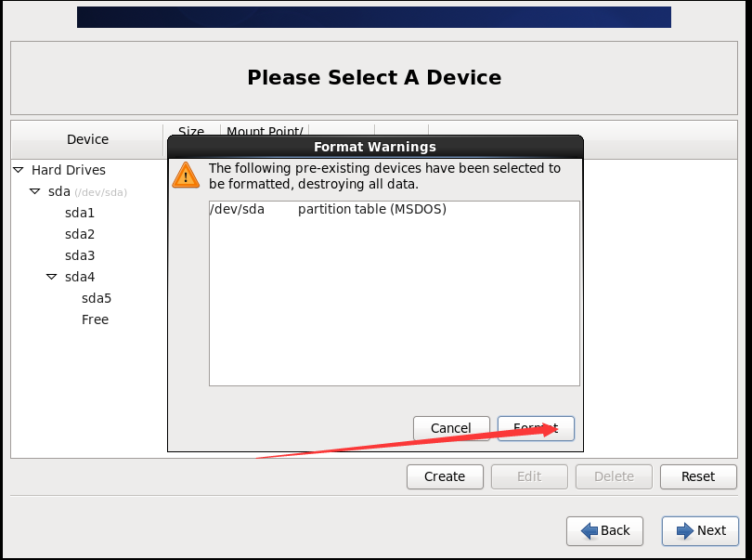Click the orange warning triangle icon

point(186,175)
